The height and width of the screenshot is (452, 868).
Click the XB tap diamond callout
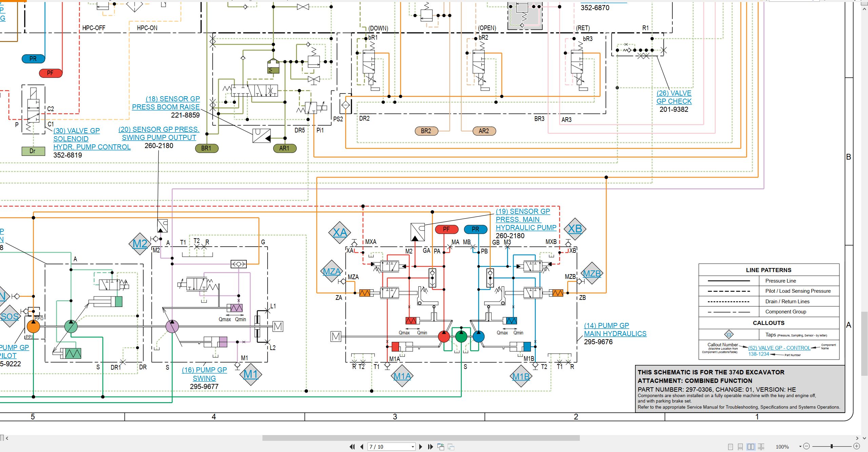pos(575,229)
